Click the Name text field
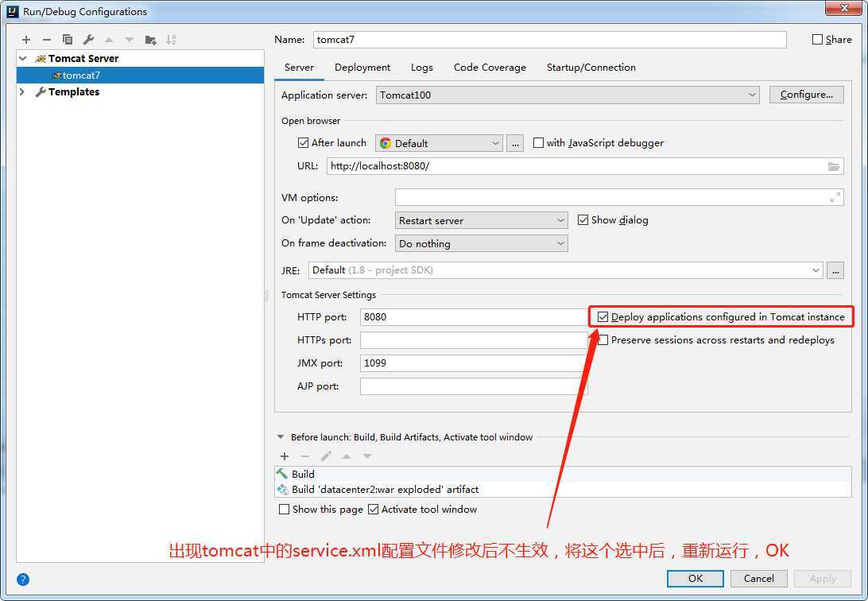 (550, 39)
